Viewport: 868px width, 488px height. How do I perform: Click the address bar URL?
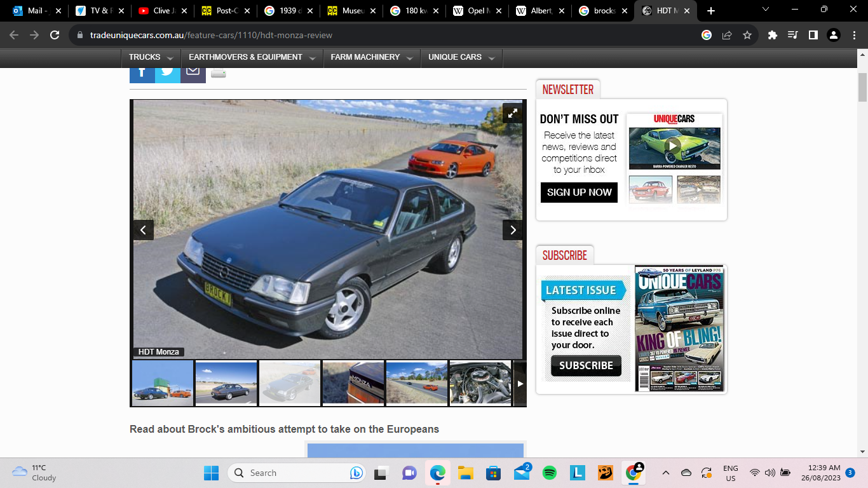pos(211,35)
